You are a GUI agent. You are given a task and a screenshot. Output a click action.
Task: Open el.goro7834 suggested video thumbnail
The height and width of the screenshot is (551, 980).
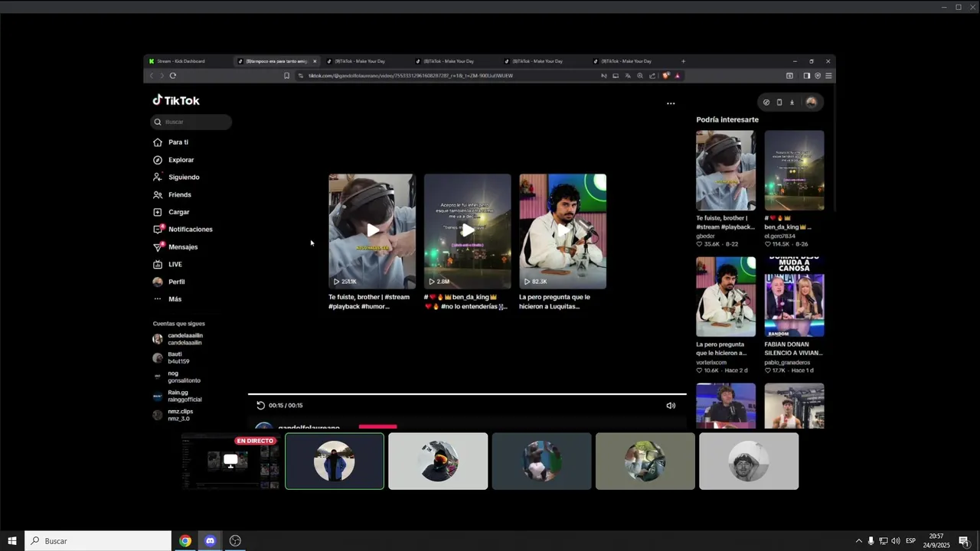click(794, 170)
